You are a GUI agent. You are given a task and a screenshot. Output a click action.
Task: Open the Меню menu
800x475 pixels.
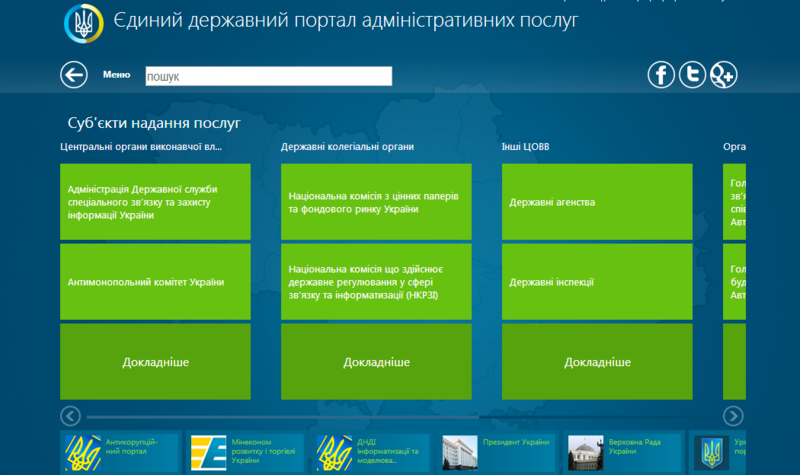[116, 74]
